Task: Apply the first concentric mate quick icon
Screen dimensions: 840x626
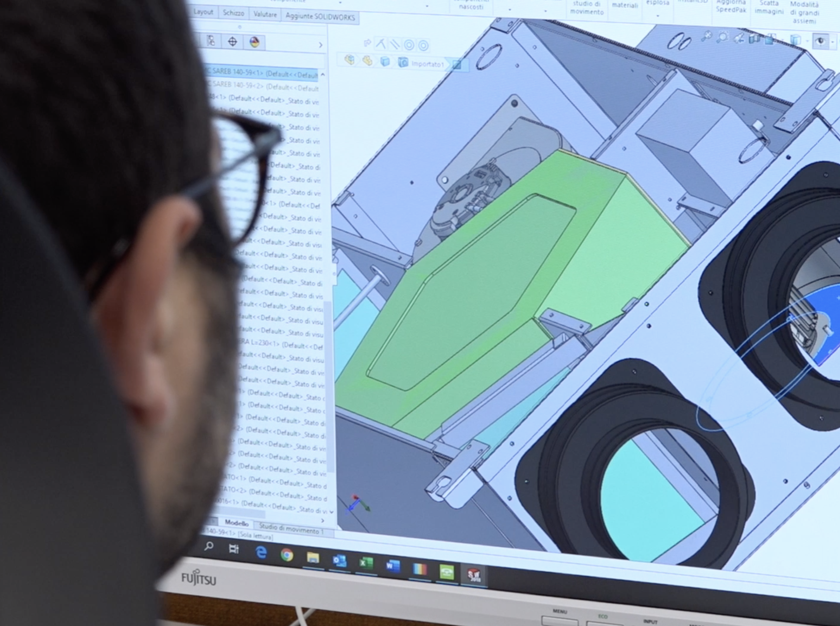Action: (409, 45)
